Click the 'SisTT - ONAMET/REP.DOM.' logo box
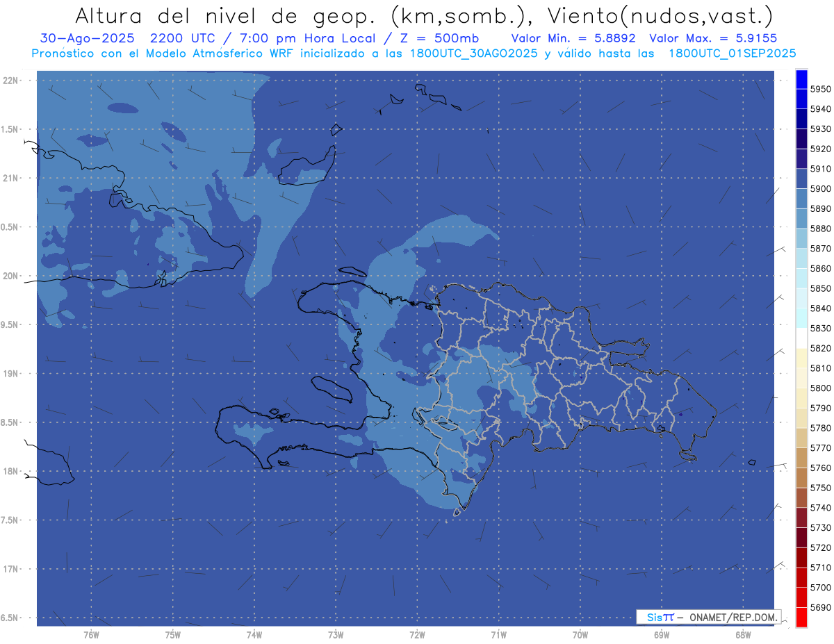This screenshot has width=834, height=644. point(709,617)
